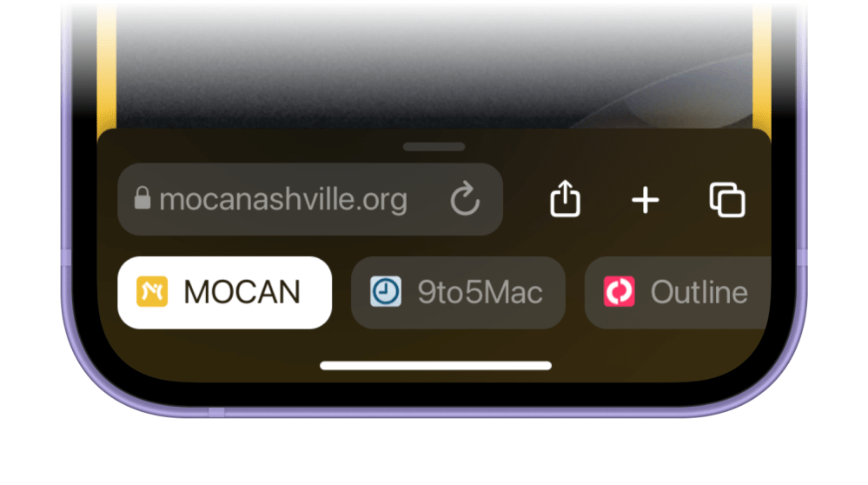Viewport: 868px width, 485px height.
Task: Open the Share sheet icon
Action: coord(565,198)
